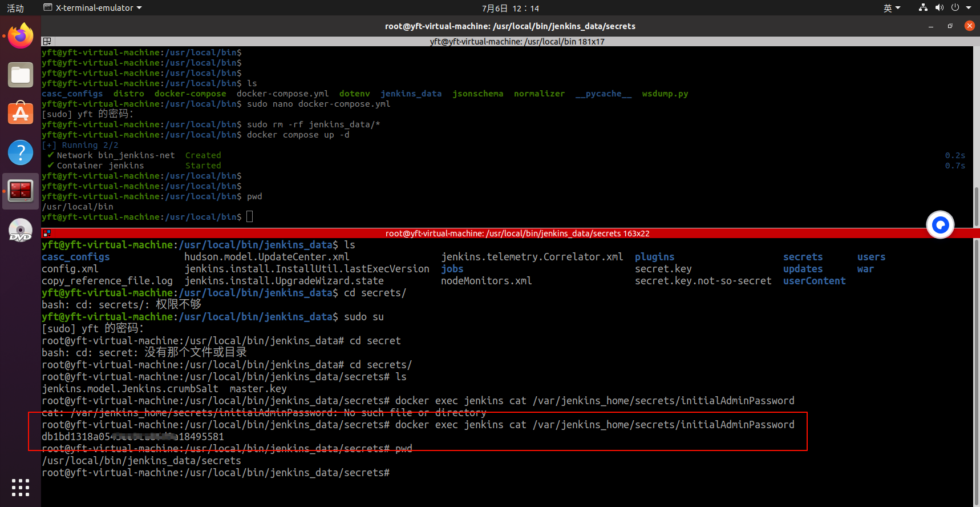
Task: Click the 'Created' network status text
Action: tap(203, 155)
